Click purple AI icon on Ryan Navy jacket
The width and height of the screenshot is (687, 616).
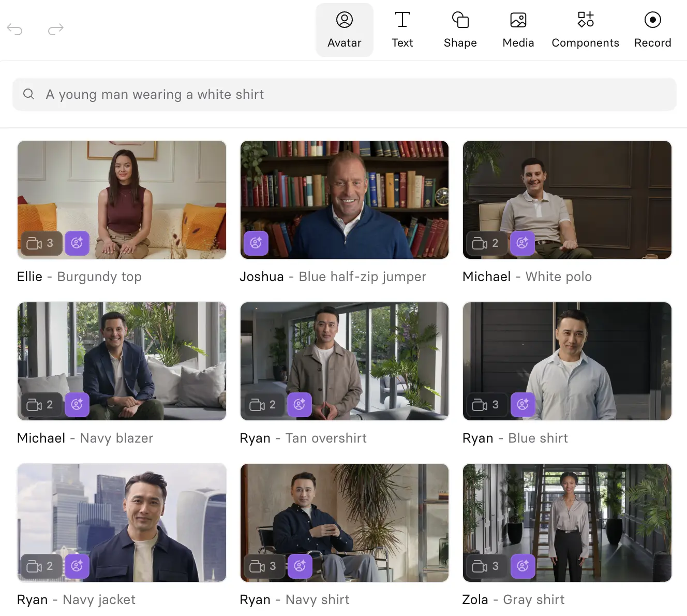pos(77,566)
